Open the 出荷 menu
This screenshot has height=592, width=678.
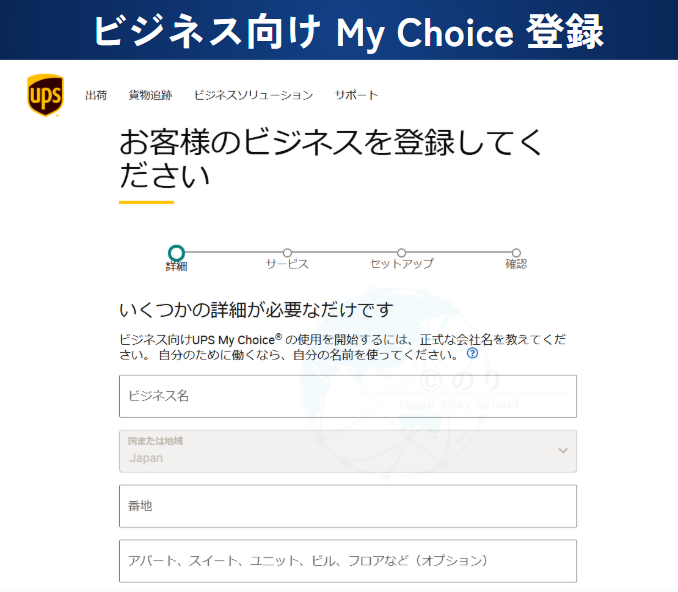96,95
